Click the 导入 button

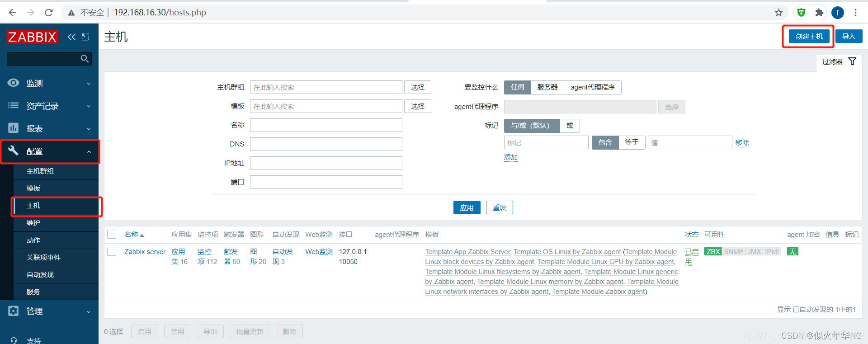tap(849, 36)
